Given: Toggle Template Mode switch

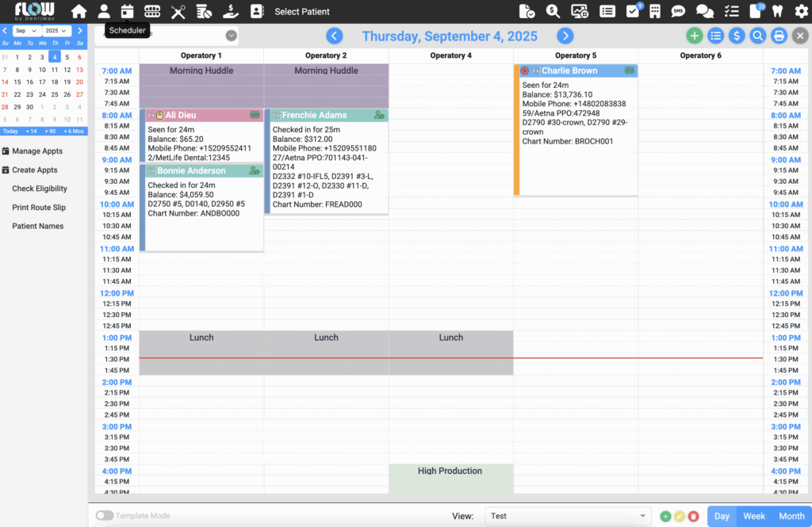Looking at the screenshot, I should click(104, 516).
